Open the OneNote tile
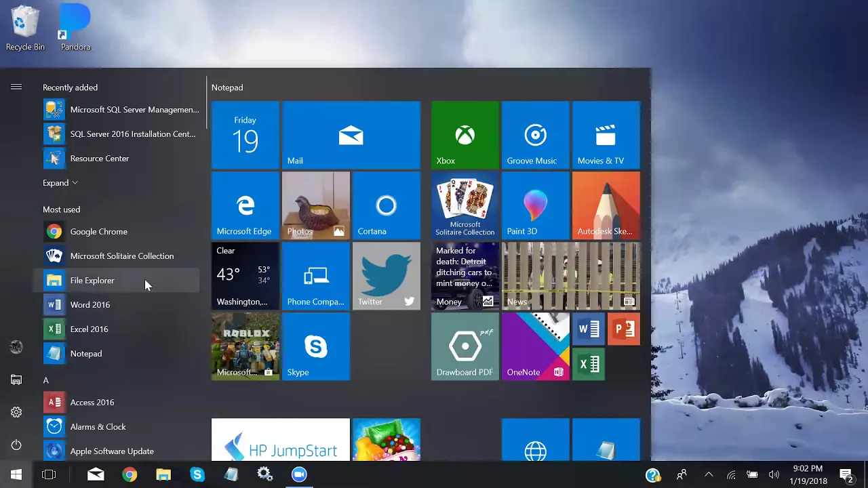Viewport: 868px width, 488px height. pos(536,346)
